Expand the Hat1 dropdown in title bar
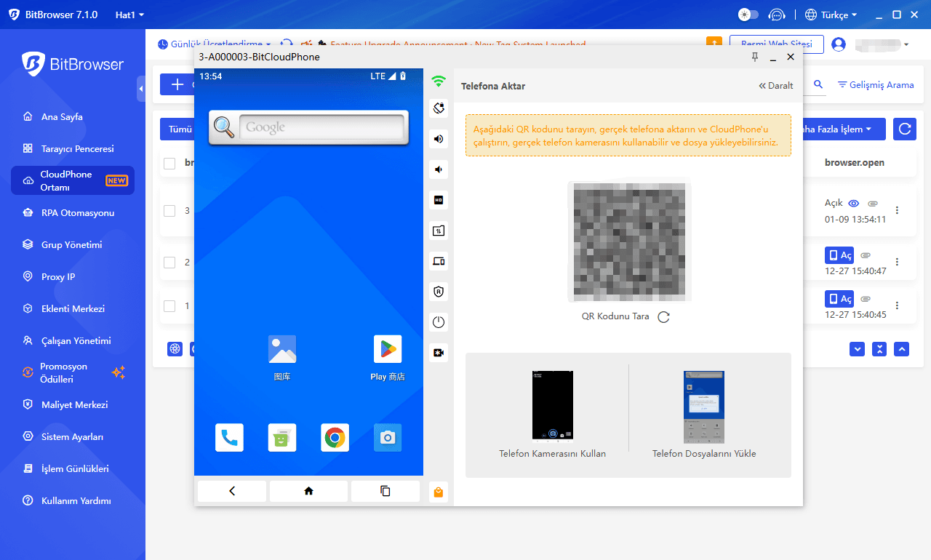 (129, 15)
